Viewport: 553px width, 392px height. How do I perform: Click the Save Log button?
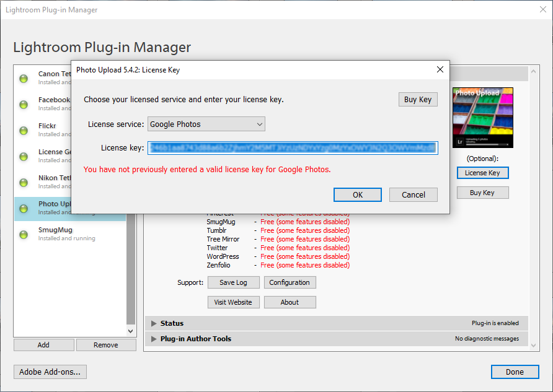(232, 282)
